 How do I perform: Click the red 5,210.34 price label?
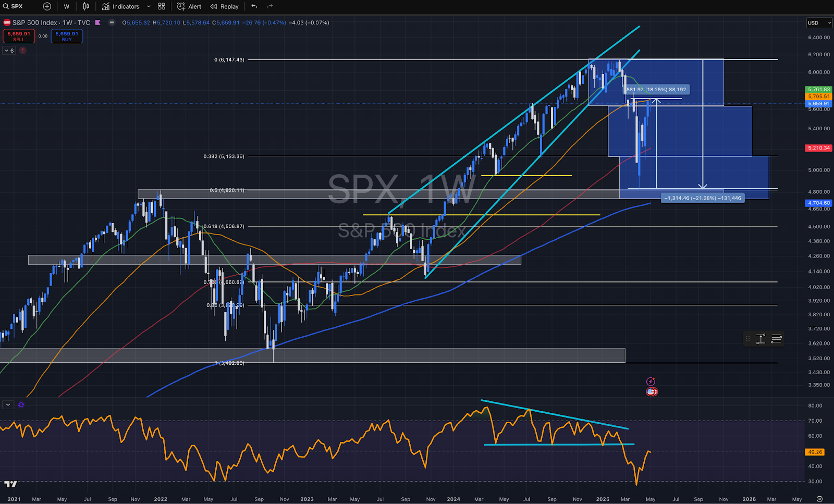click(x=819, y=148)
